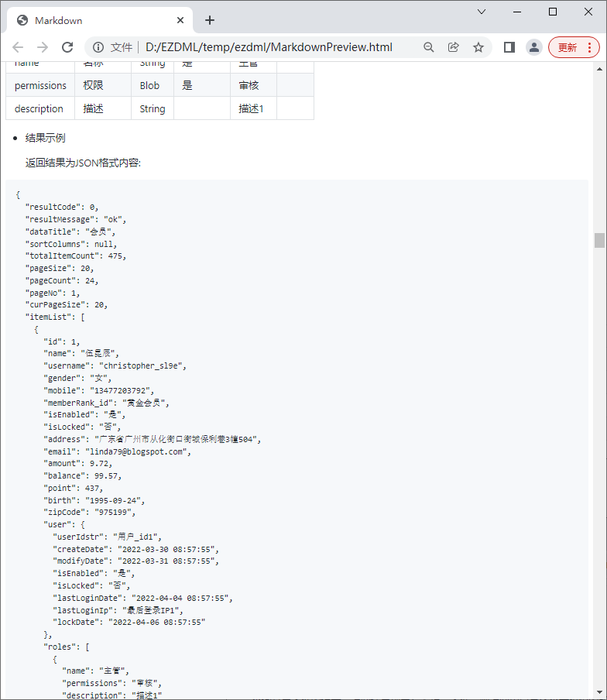Click the address bar URL field
The height and width of the screenshot is (700, 607).
click(269, 47)
